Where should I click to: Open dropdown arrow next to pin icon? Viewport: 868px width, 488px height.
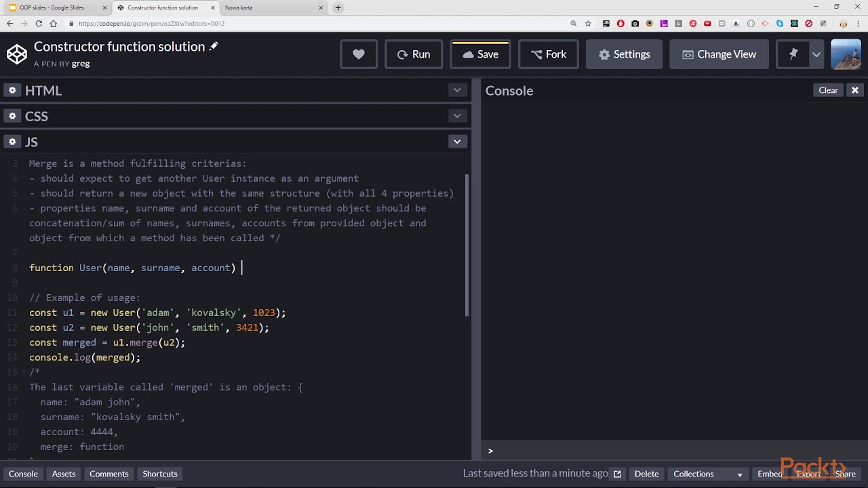(816, 54)
